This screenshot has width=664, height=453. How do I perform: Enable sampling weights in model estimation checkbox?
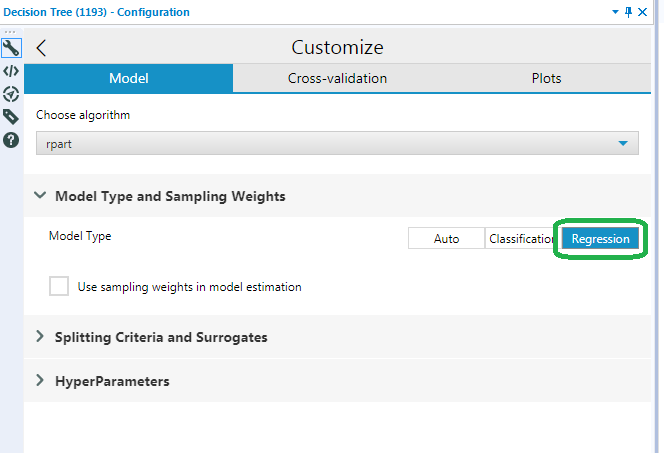tap(59, 286)
